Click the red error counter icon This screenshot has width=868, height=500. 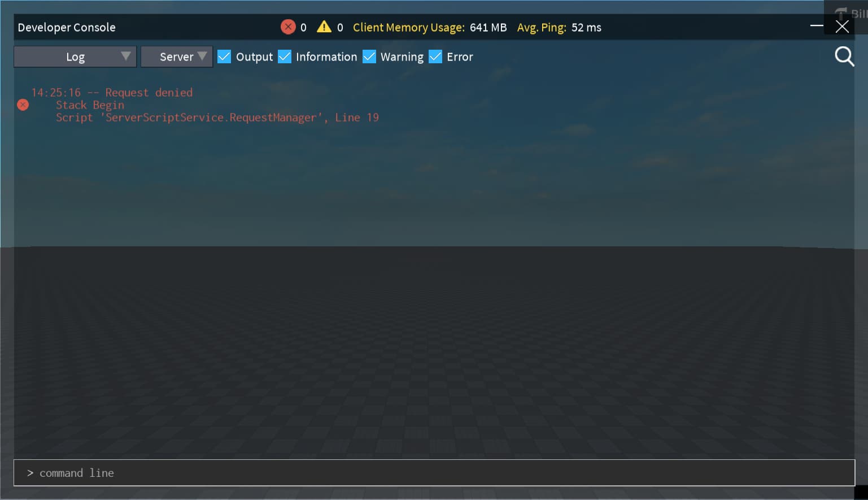(x=288, y=27)
